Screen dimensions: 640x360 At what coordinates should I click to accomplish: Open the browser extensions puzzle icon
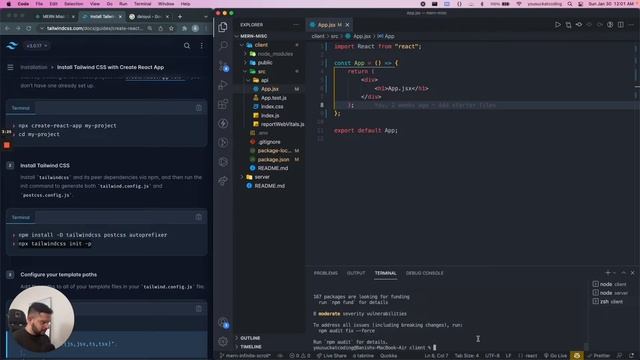coord(184,28)
